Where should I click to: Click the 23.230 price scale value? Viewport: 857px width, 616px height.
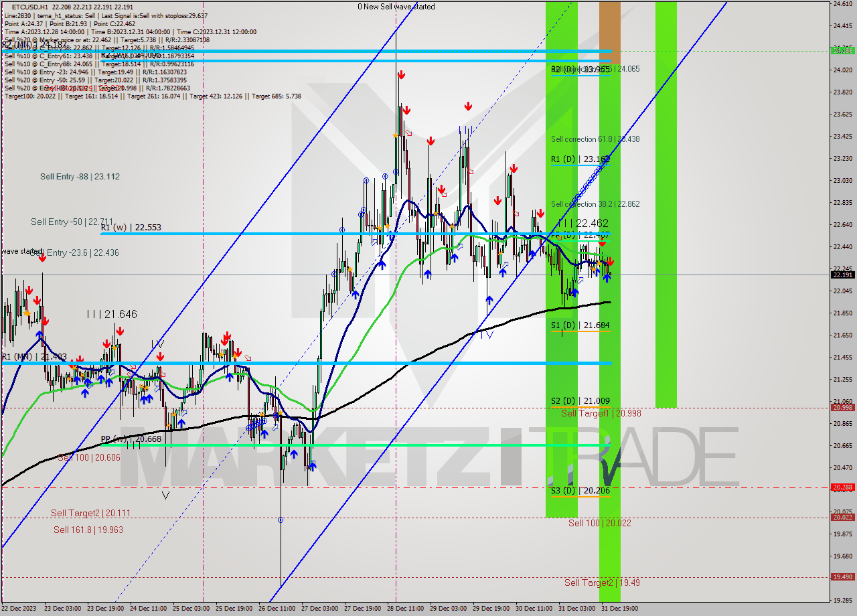click(x=842, y=159)
